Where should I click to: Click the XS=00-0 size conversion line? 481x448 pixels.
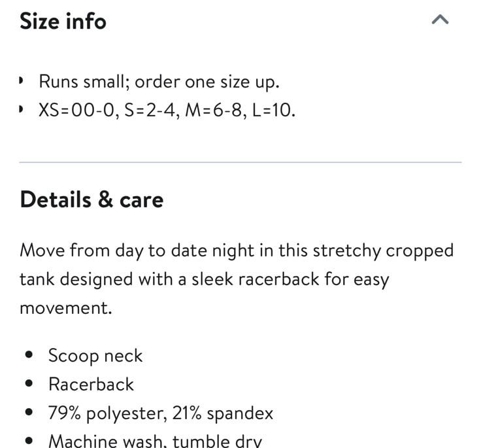[167, 110]
